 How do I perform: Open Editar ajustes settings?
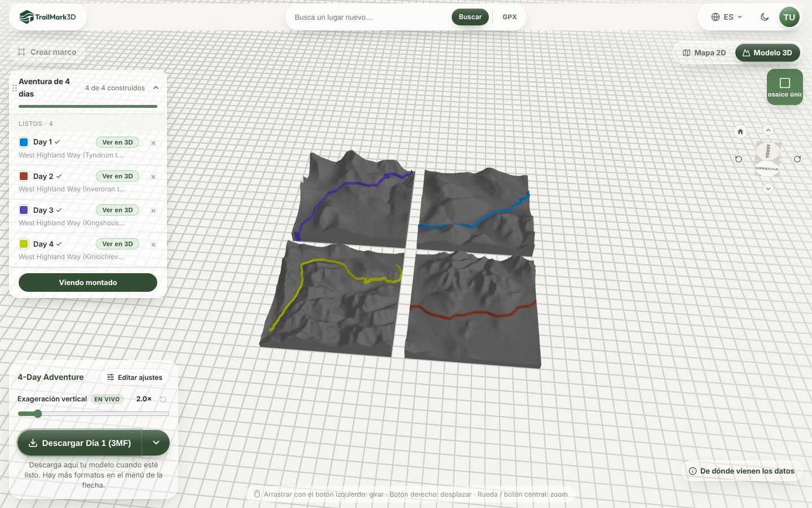[135, 377]
